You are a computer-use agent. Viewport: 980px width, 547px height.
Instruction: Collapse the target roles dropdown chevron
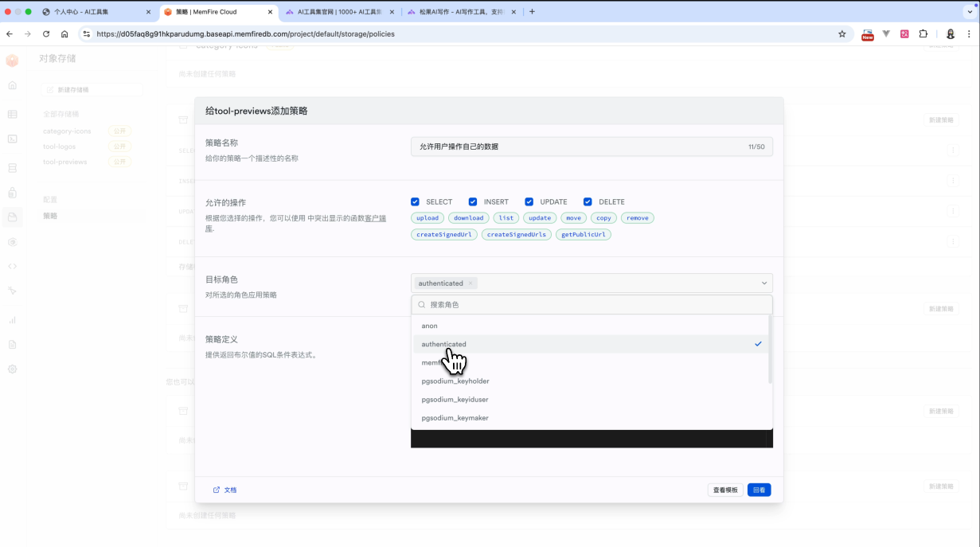(x=763, y=283)
